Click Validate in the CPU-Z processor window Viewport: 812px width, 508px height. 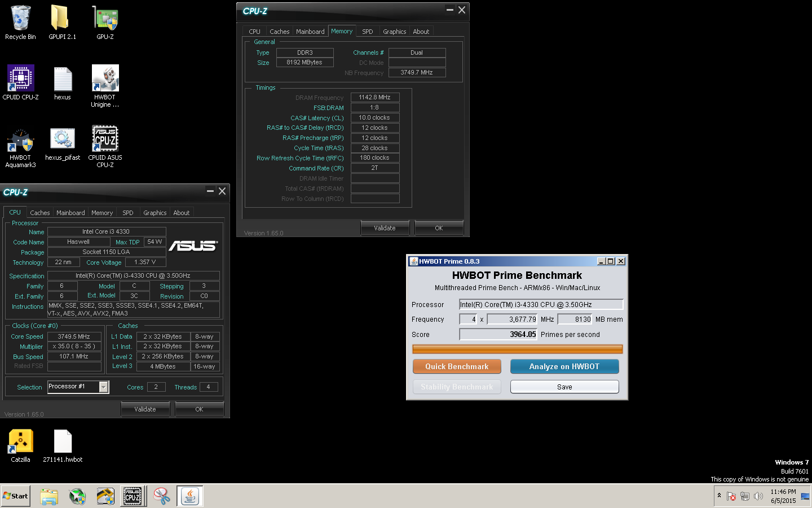pos(145,409)
